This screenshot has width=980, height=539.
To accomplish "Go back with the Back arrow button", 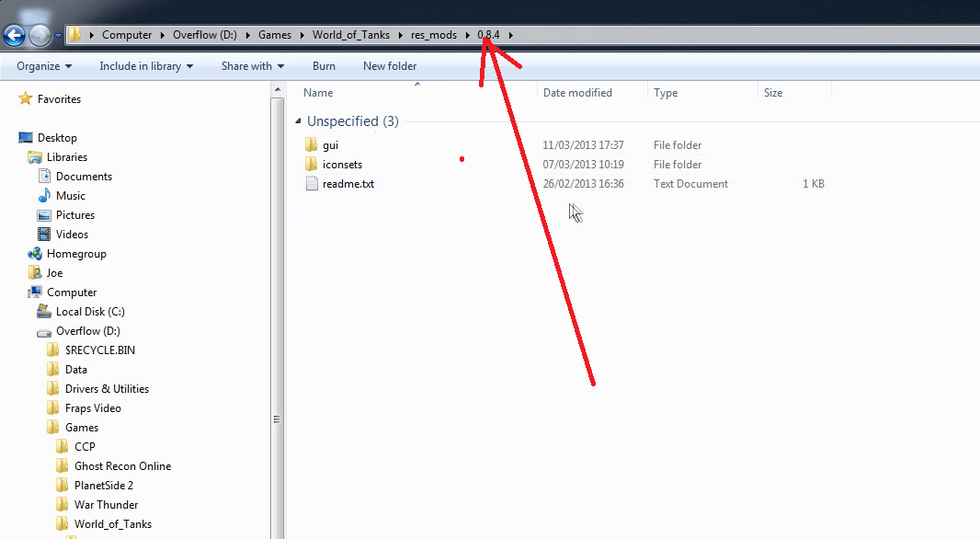I will (x=14, y=35).
